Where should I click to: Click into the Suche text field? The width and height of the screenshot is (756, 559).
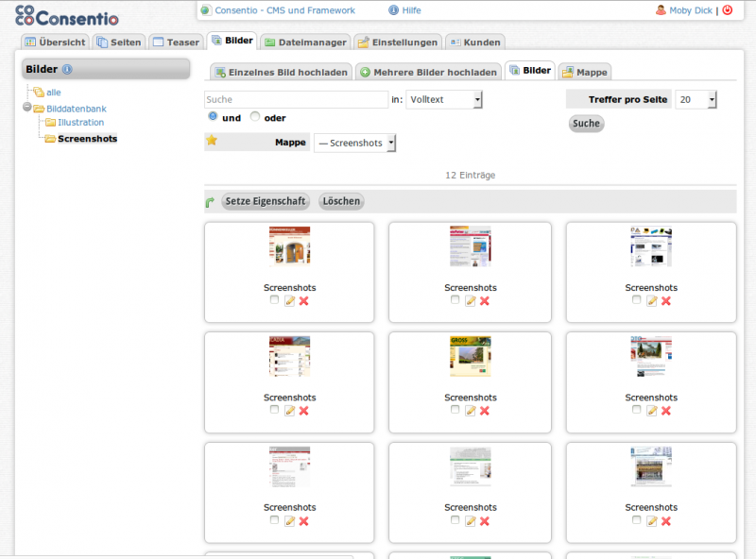(x=296, y=99)
